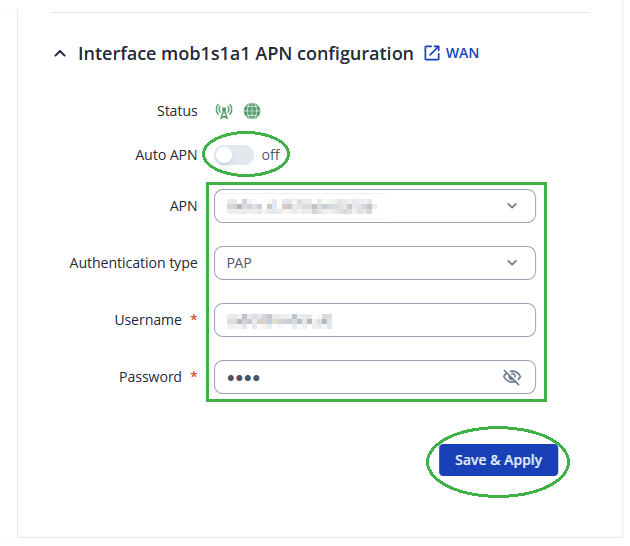Open the Authentication type dropdown showing PAP
630x546 pixels.
[360, 263]
